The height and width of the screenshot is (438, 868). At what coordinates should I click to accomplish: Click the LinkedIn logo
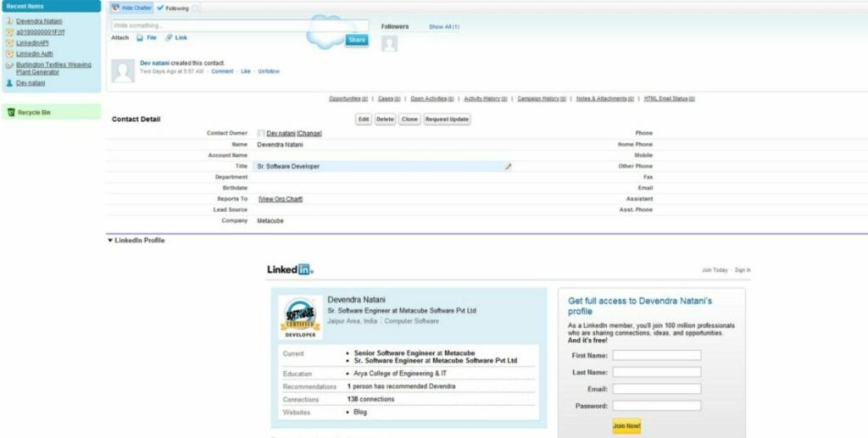coord(290,270)
